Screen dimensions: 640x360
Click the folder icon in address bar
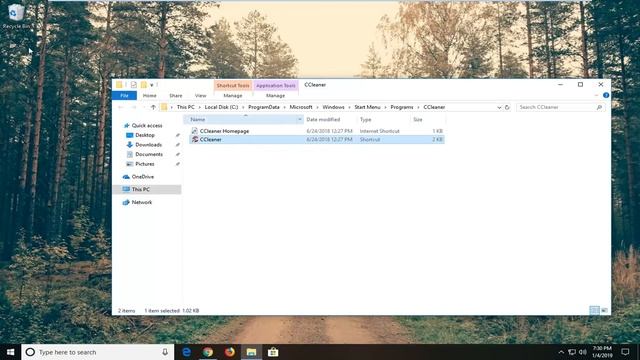pyautogui.click(x=164, y=107)
